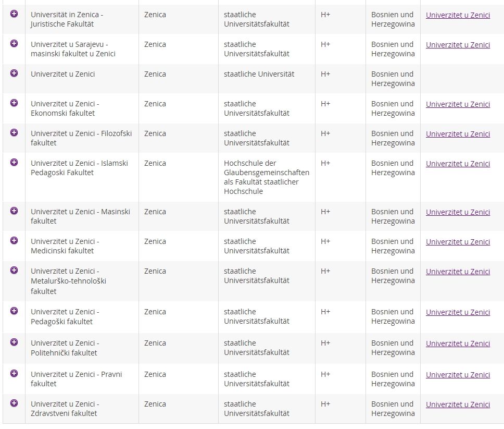Open details icon for Masinski fakultet row
504x429 pixels.
[14, 211]
